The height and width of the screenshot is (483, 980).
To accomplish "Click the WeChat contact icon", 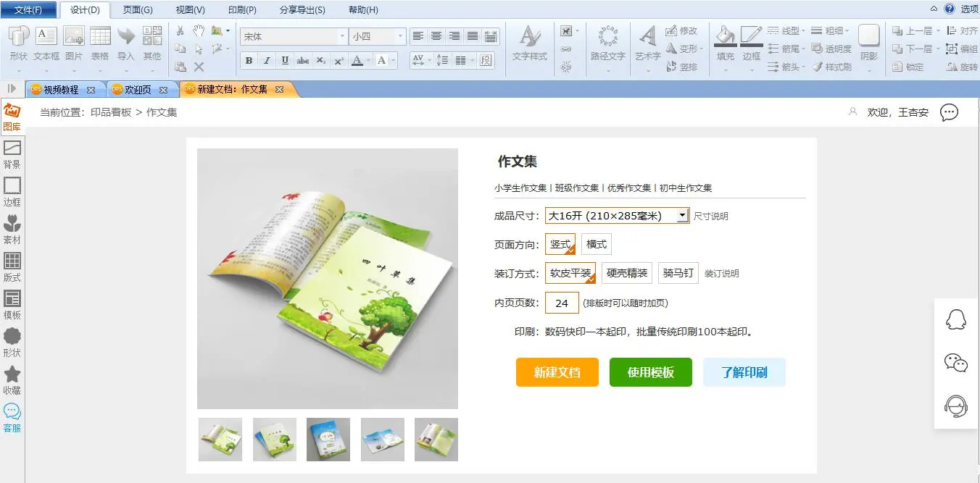I will tap(957, 363).
